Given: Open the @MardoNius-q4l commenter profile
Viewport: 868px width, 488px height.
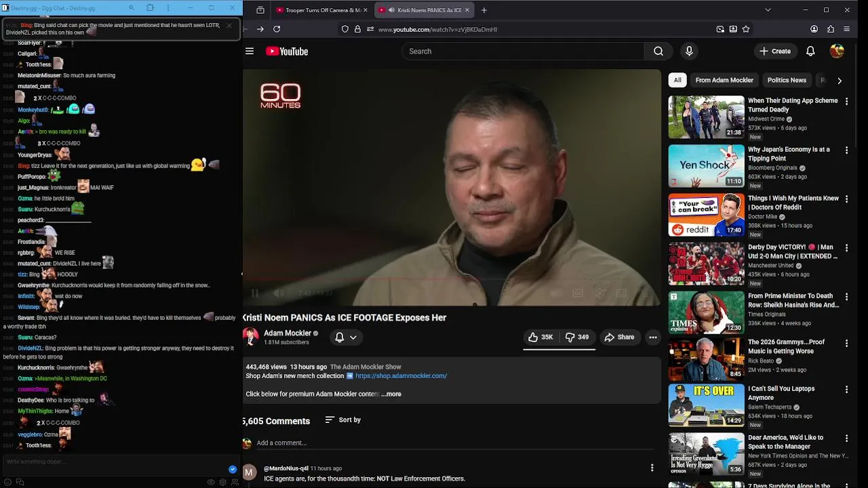Looking at the screenshot, I should tap(286, 468).
